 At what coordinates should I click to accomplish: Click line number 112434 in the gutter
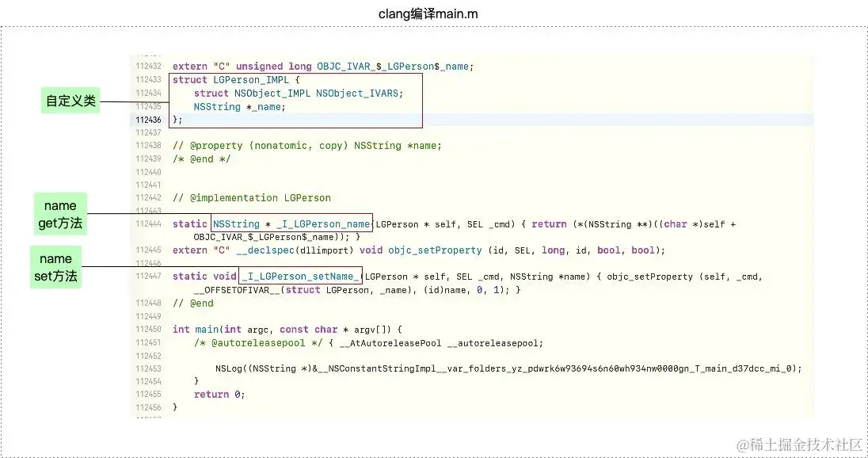[x=148, y=93]
